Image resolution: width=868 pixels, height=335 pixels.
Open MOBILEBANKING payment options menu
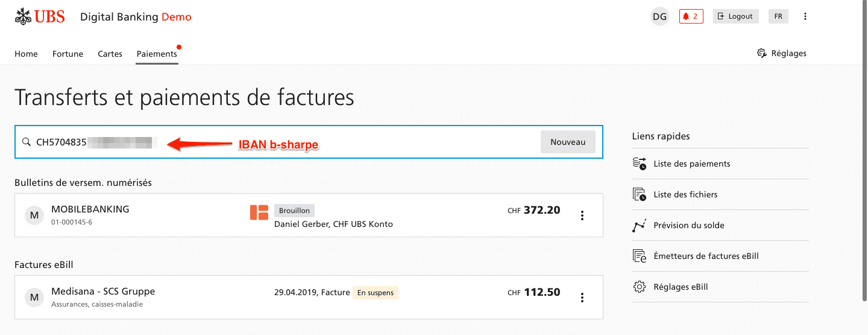pos(582,215)
